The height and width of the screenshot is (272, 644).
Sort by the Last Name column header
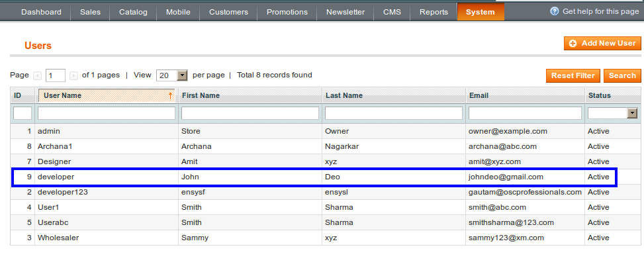pyautogui.click(x=344, y=96)
